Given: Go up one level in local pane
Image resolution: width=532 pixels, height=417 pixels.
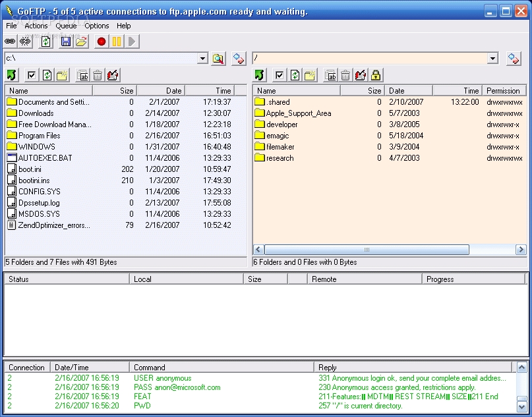Looking at the screenshot, I should coord(12,75).
